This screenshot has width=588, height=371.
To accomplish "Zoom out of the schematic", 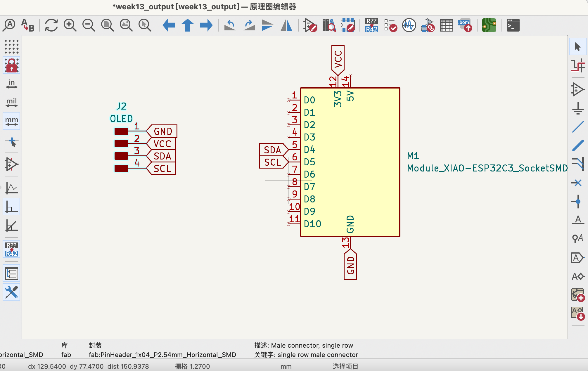I will (x=89, y=25).
